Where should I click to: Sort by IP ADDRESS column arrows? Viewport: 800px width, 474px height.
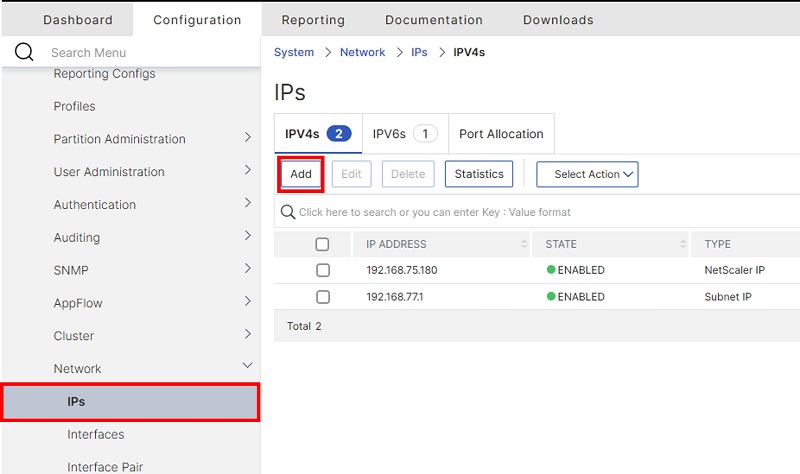[525, 244]
